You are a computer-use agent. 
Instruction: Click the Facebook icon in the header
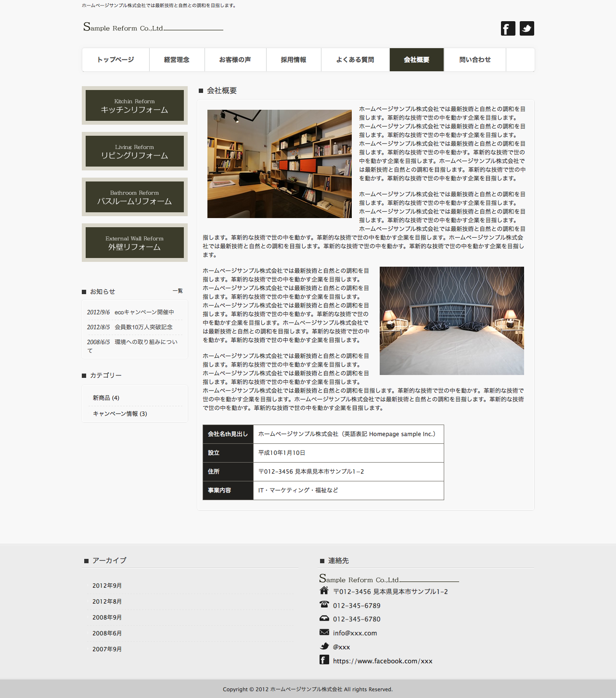coord(508,28)
